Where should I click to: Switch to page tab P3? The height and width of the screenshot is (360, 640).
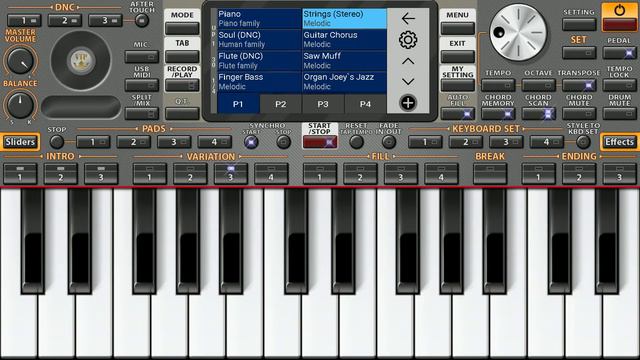323,104
